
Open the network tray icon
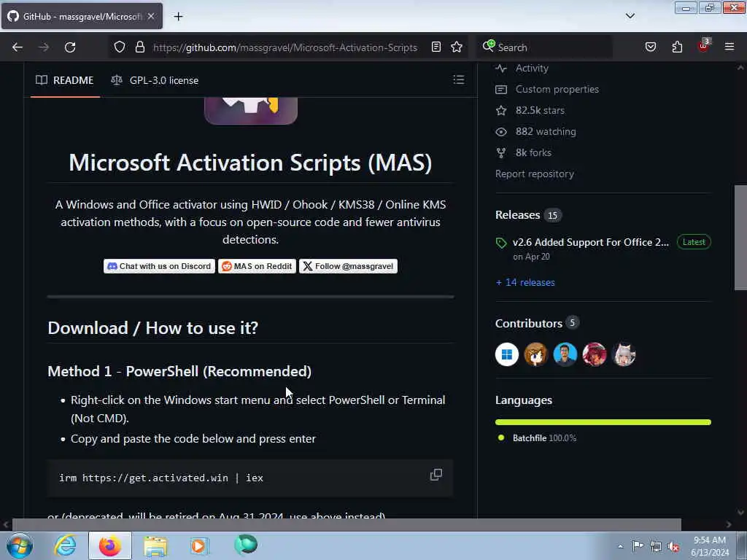pos(656,546)
